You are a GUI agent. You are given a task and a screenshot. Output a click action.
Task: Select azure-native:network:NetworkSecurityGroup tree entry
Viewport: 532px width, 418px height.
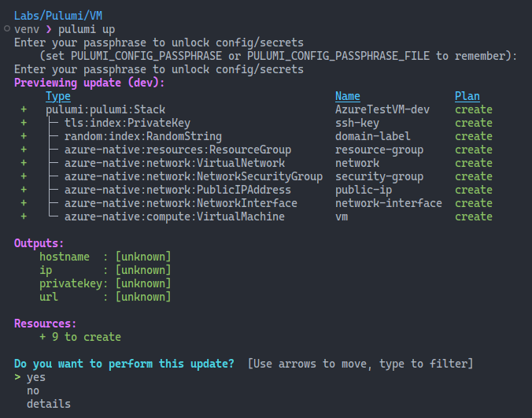194,176
